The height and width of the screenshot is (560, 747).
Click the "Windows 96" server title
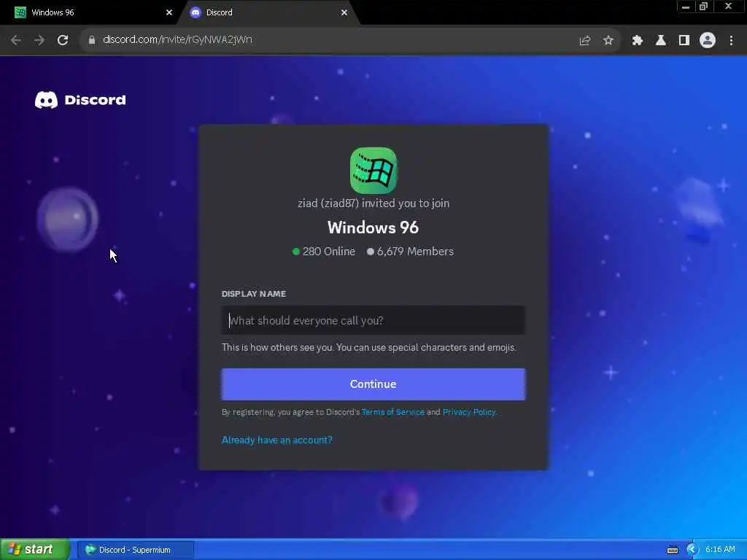coord(373,227)
